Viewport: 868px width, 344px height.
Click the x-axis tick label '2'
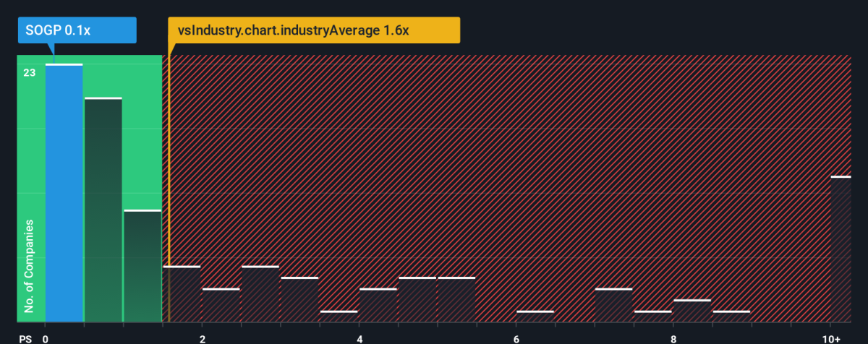click(203, 338)
